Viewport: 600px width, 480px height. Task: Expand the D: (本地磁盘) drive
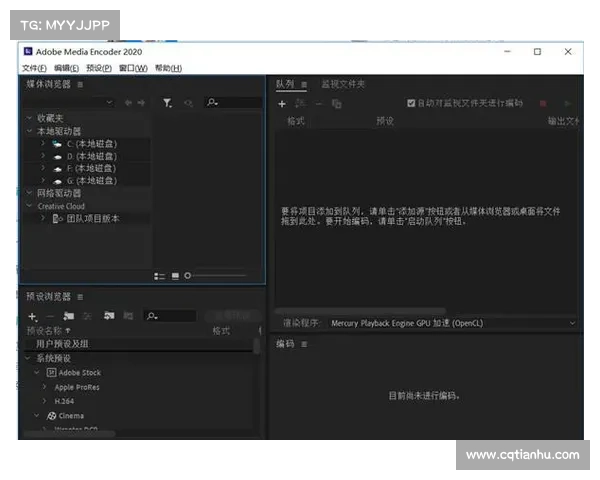pyautogui.click(x=43, y=156)
